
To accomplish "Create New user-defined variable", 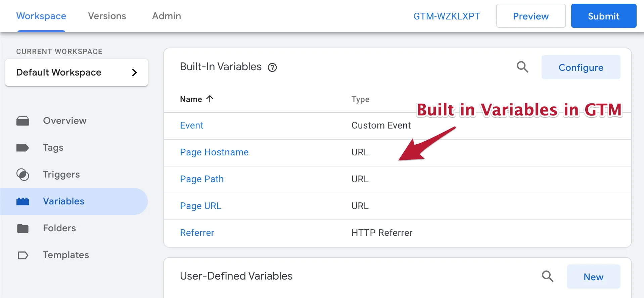I will click(x=594, y=277).
